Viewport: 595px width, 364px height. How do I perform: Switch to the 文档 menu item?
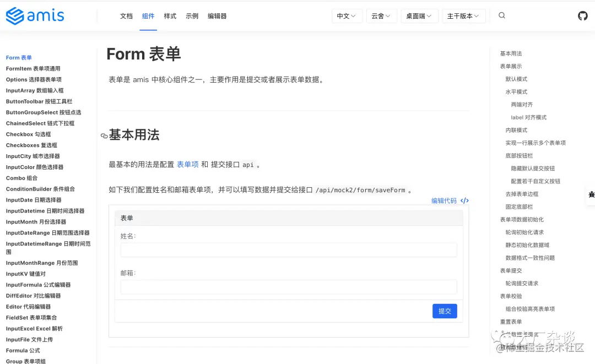[x=126, y=16]
